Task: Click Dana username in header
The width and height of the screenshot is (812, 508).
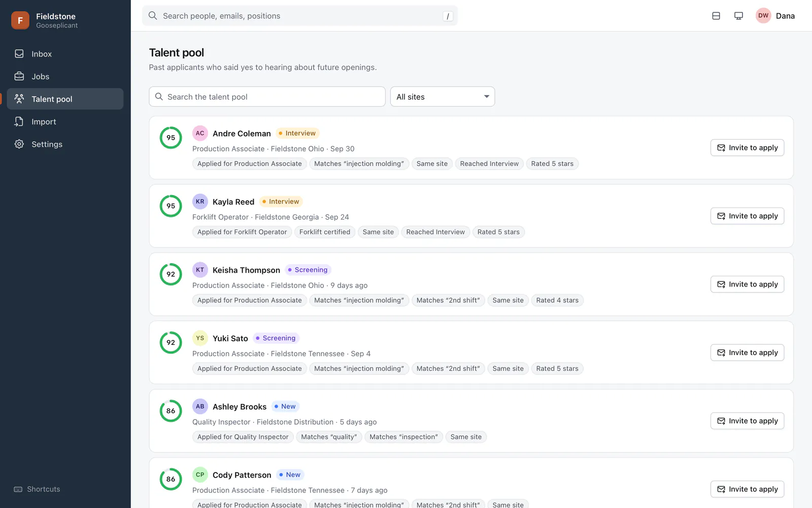Action: pyautogui.click(x=785, y=16)
